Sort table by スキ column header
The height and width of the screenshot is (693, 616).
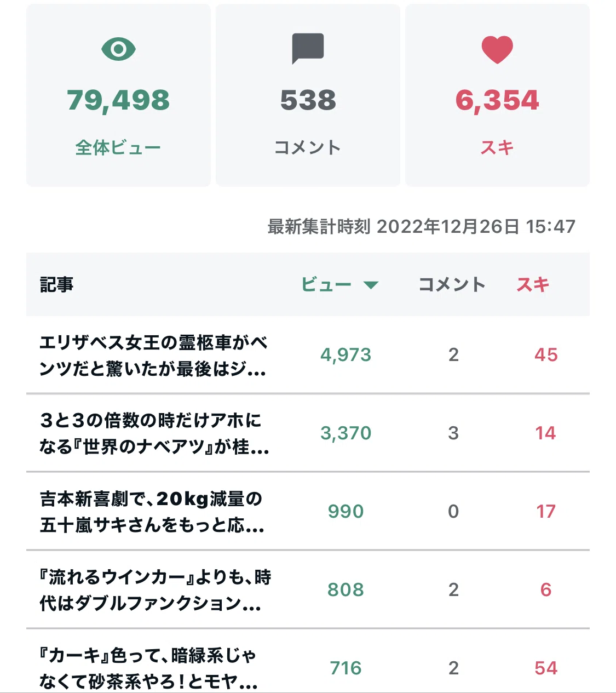pos(533,284)
